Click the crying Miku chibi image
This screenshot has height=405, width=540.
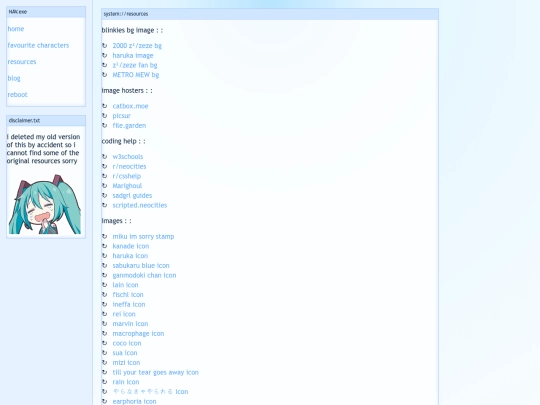(x=45, y=205)
